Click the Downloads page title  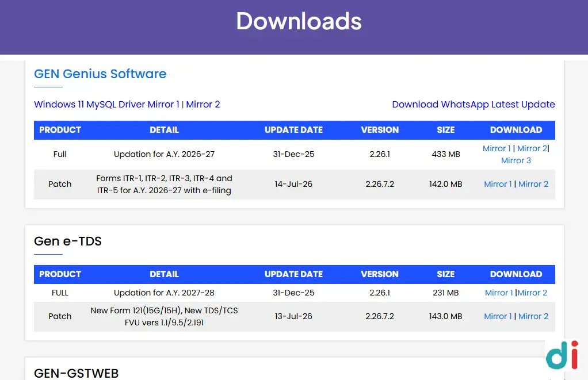point(299,21)
